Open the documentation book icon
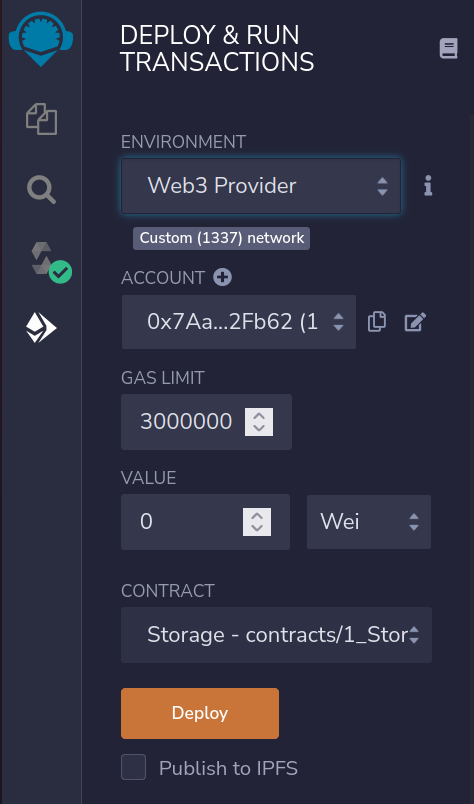474x804 pixels. [448, 49]
